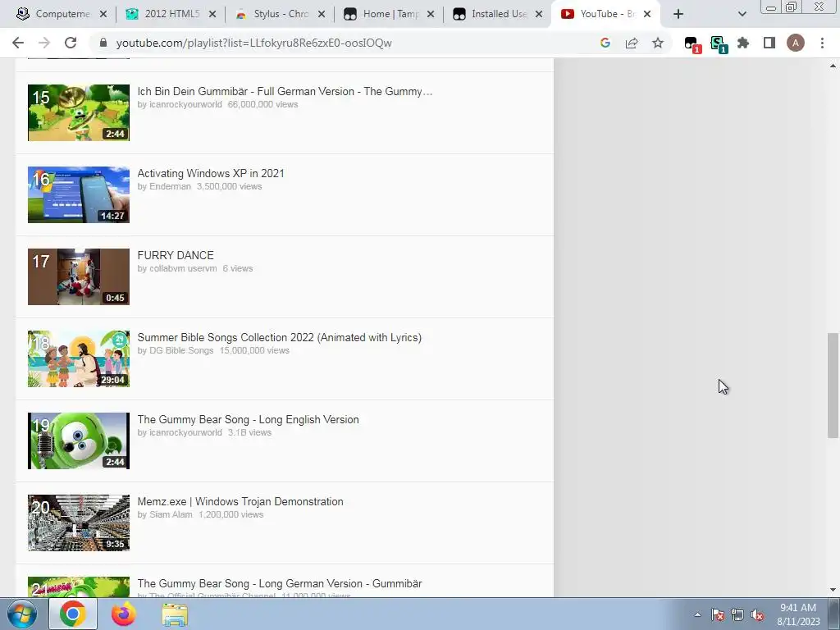Reload the YouTube playlist page
This screenshot has width=840, height=630.
[x=71, y=43]
